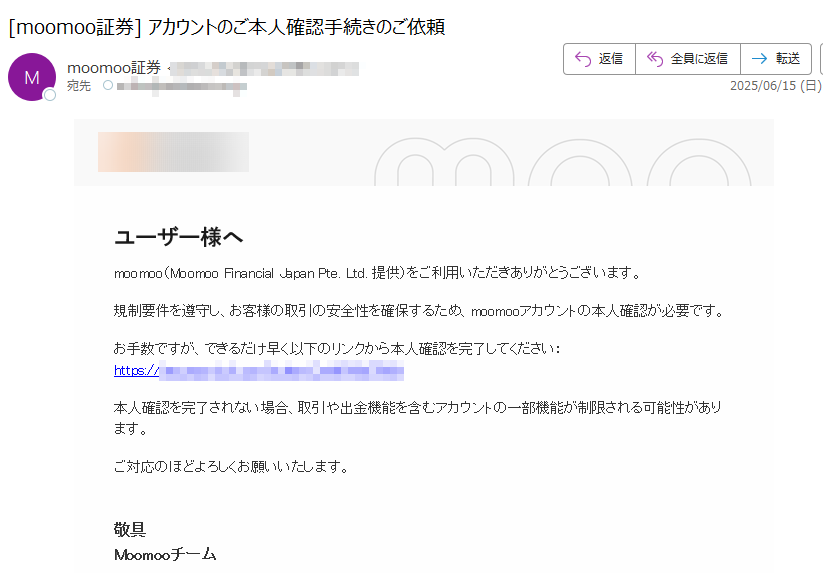
Task: Click the heading ユーザー様へ
Action: 178,237
